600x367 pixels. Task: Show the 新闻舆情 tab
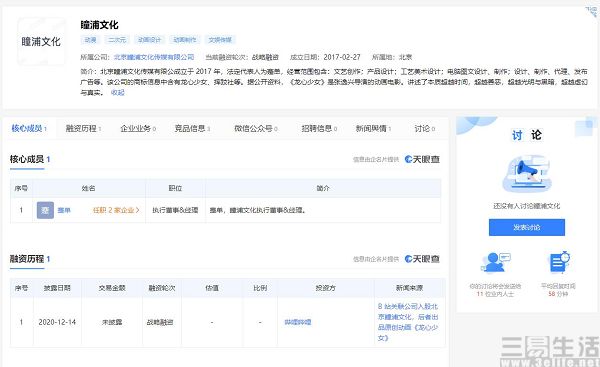(x=373, y=129)
